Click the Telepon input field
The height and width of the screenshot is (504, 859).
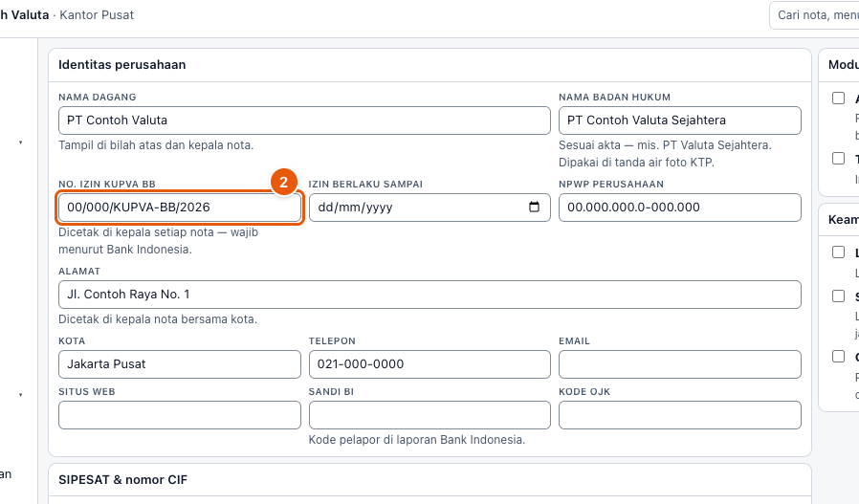tap(429, 364)
